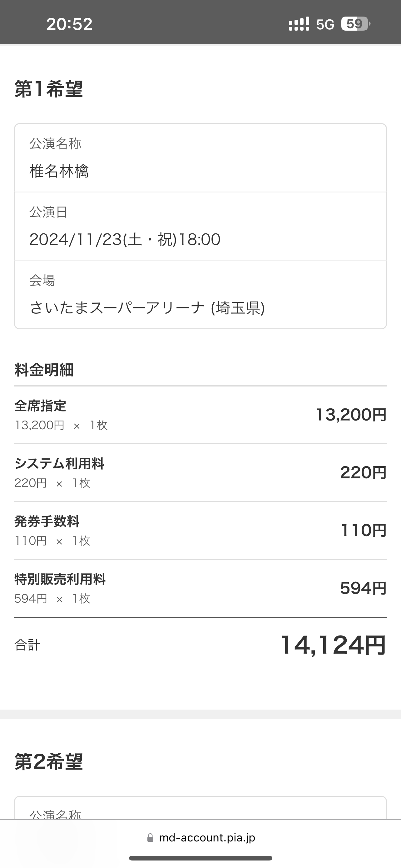Tap the 第1希望 heading
The width and height of the screenshot is (401, 868).
coord(49,89)
